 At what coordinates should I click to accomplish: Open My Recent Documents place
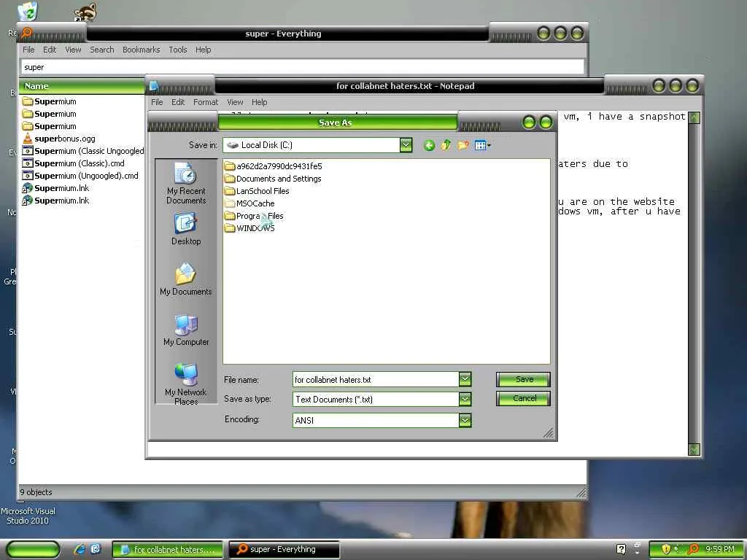[x=186, y=184]
